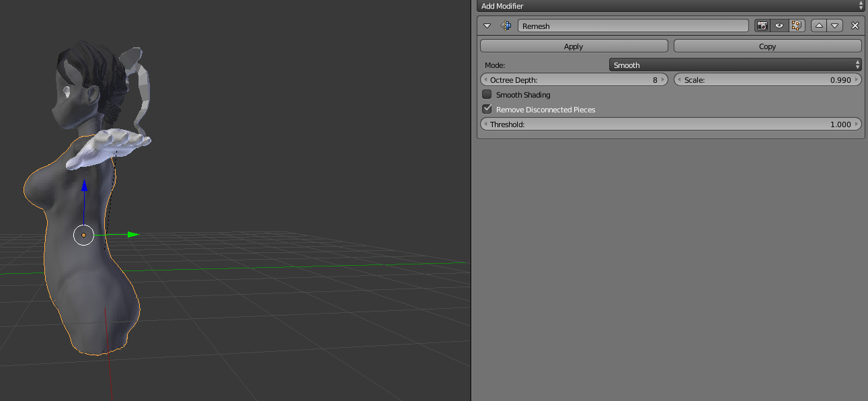Click the blue Z-axis arrow of the manipulator
Image resolution: width=868 pixels, height=401 pixels.
(x=85, y=186)
